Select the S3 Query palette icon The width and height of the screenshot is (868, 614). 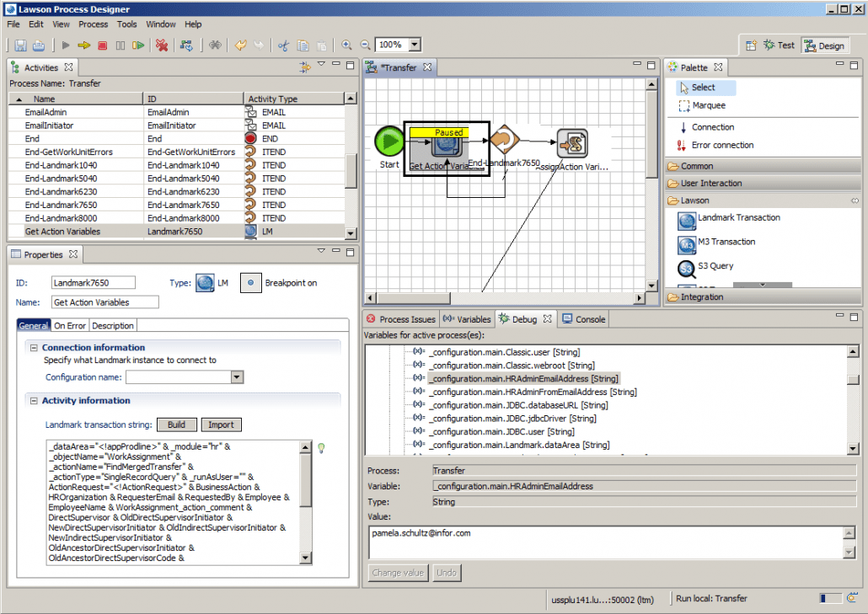pos(687,269)
